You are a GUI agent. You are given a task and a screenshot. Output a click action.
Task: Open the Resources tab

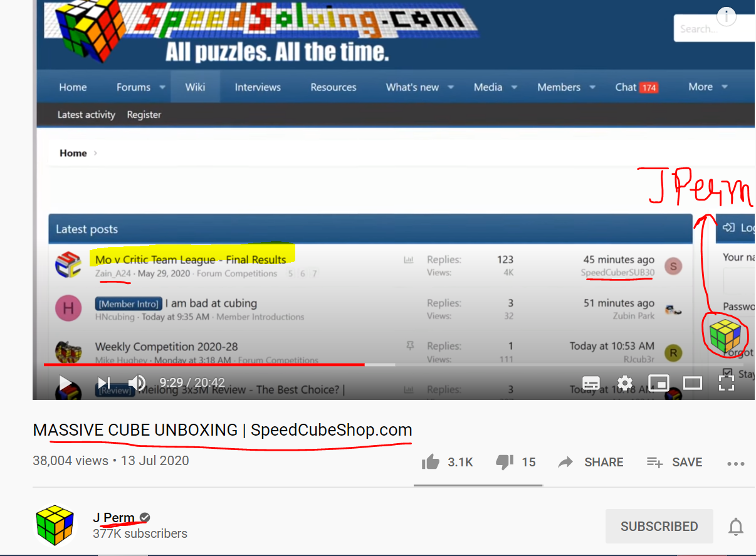click(333, 87)
